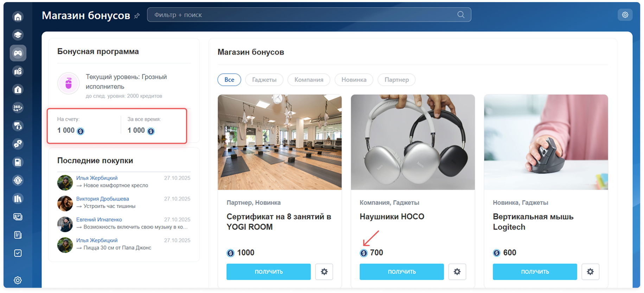Click the gamepad gamification icon
Image resolution: width=644 pixels, height=293 pixels.
point(18,53)
